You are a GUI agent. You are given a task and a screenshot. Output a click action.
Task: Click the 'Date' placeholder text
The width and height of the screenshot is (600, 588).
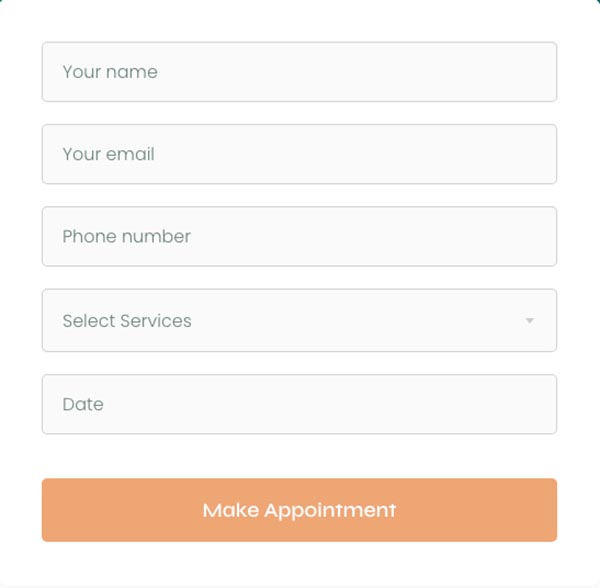[x=83, y=404]
